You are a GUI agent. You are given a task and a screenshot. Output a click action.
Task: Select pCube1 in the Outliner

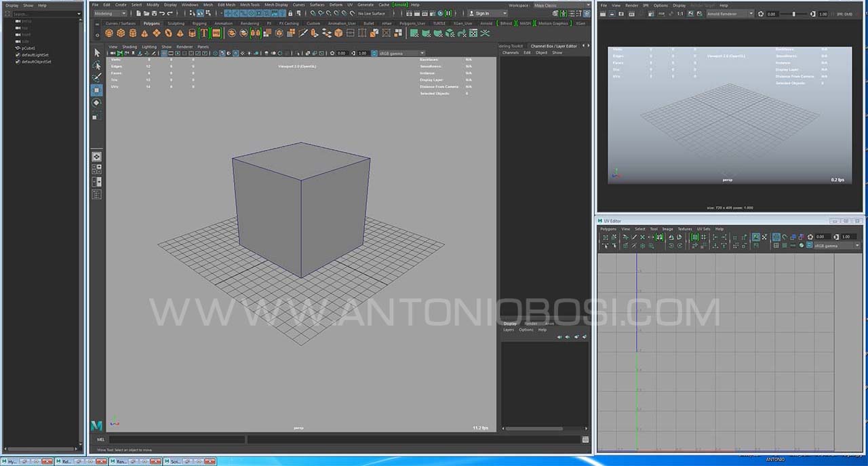pyautogui.click(x=28, y=48)
